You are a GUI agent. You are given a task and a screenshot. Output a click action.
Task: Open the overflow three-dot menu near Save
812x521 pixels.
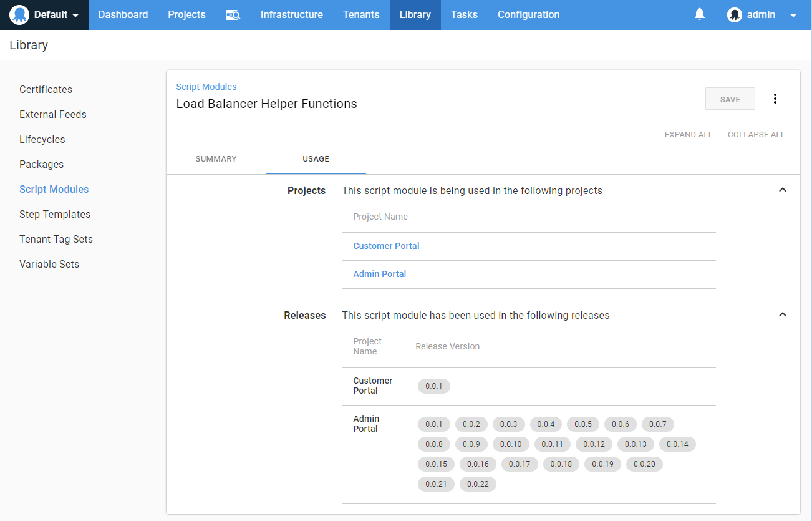(775, 98)
